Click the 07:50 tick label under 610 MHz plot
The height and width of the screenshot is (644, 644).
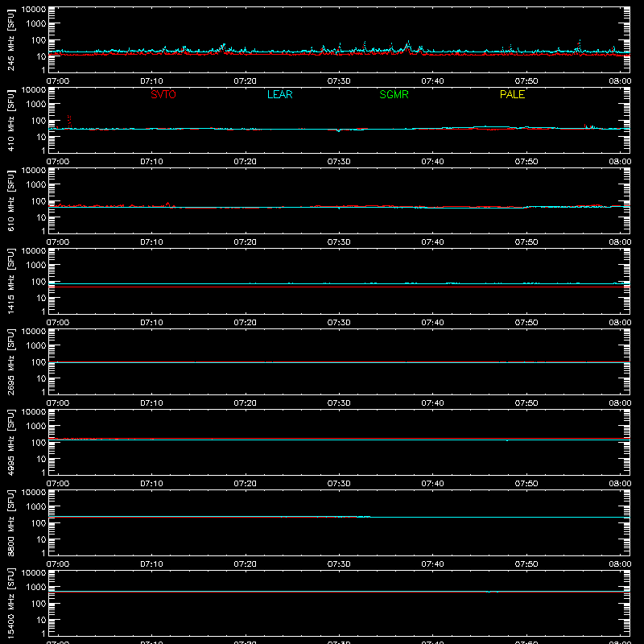point(526,242)
